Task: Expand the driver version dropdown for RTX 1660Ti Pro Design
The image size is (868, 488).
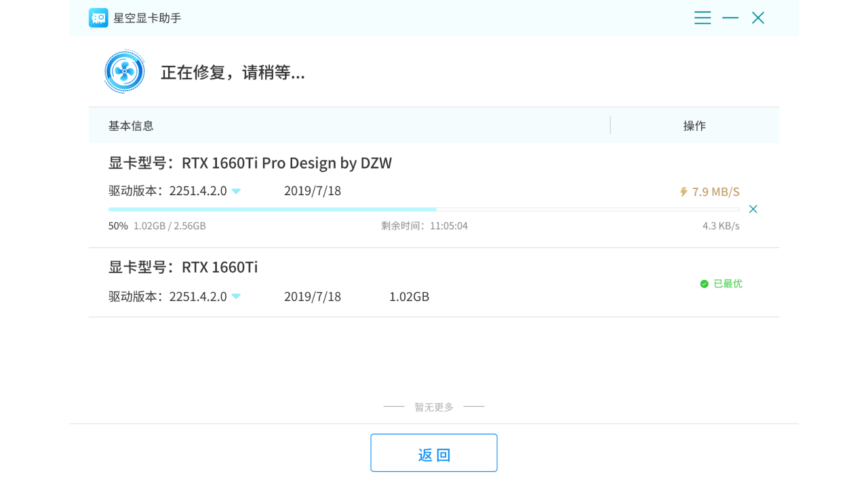Action: [x=235, y=191]
